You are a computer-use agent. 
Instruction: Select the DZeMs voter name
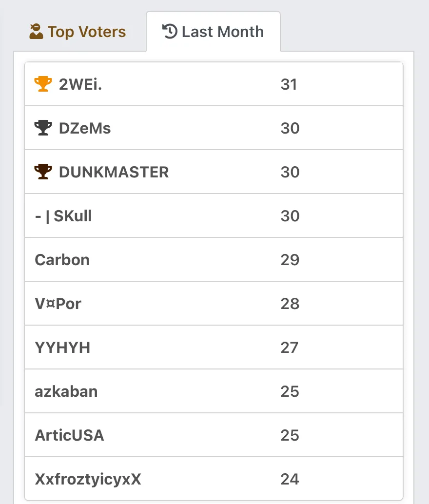pos(85,128)
